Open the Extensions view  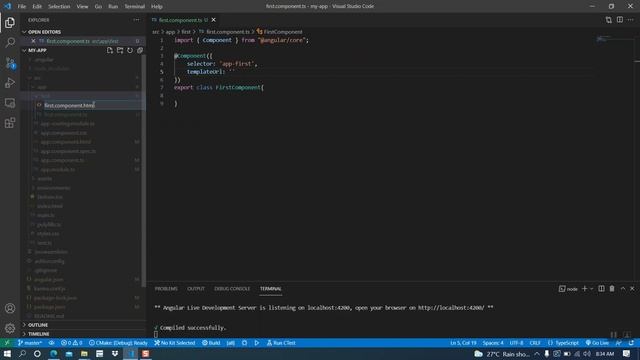[x=10, y=123]
